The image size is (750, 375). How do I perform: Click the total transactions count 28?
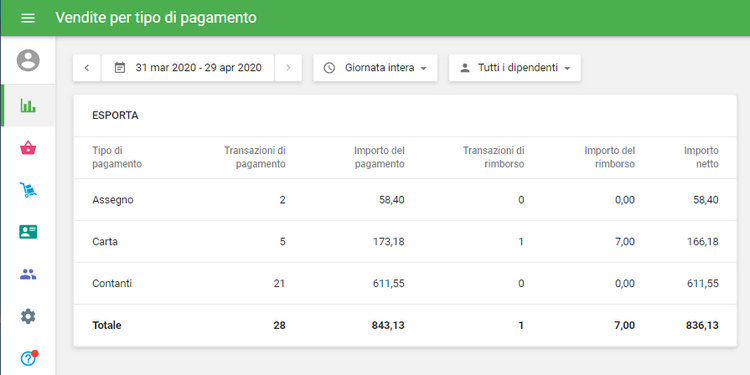tap(279, 326)
